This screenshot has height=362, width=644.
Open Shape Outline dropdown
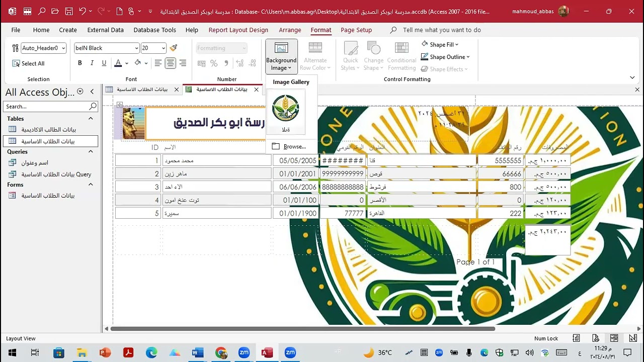tap(445, 57)
